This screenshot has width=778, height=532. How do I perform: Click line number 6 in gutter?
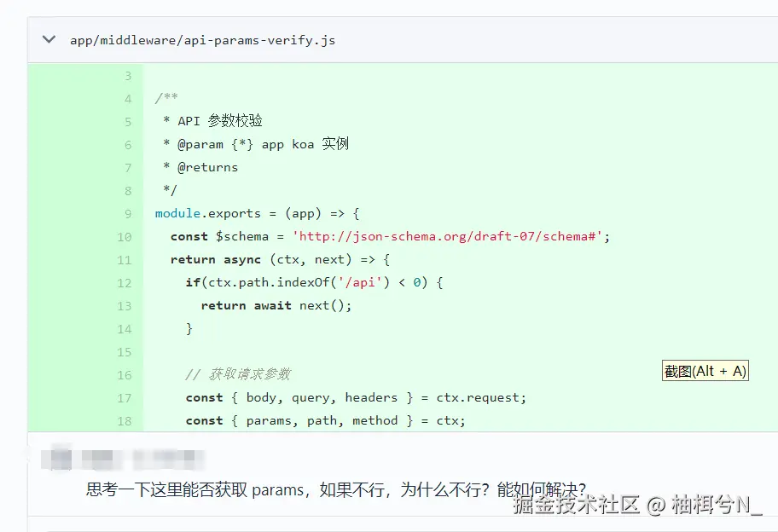tap(128, 145)
